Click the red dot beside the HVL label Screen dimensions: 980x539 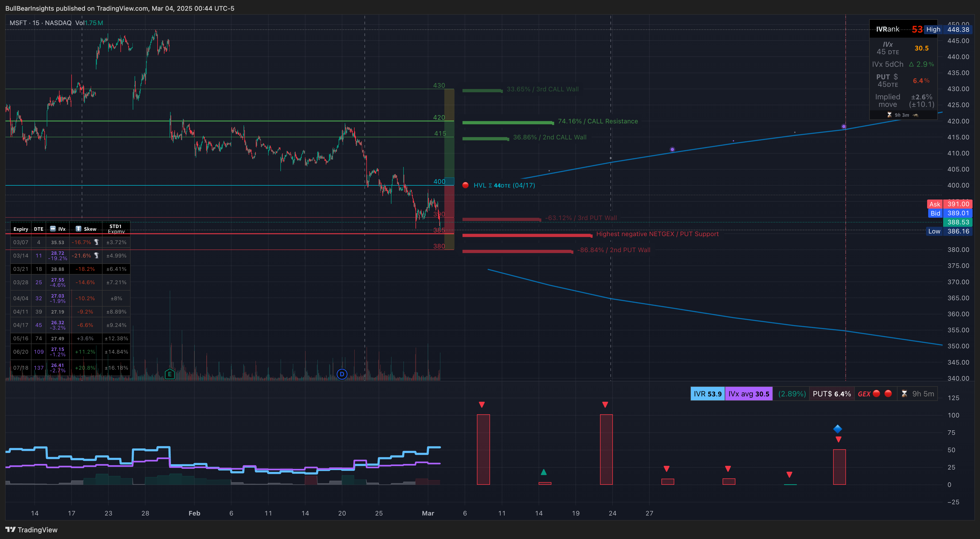tap(465, 185)
